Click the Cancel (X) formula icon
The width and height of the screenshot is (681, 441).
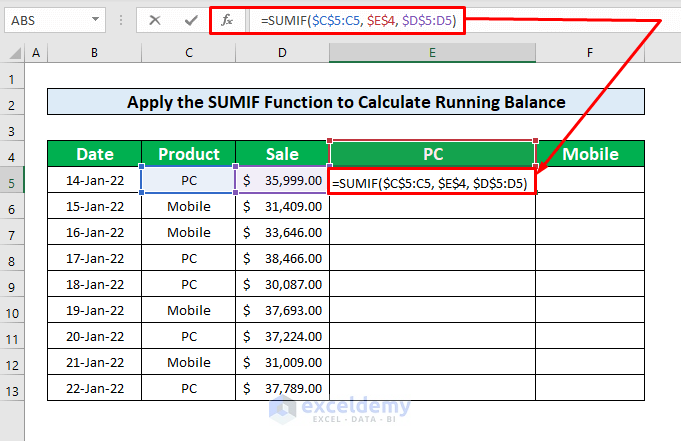(155, 20)
